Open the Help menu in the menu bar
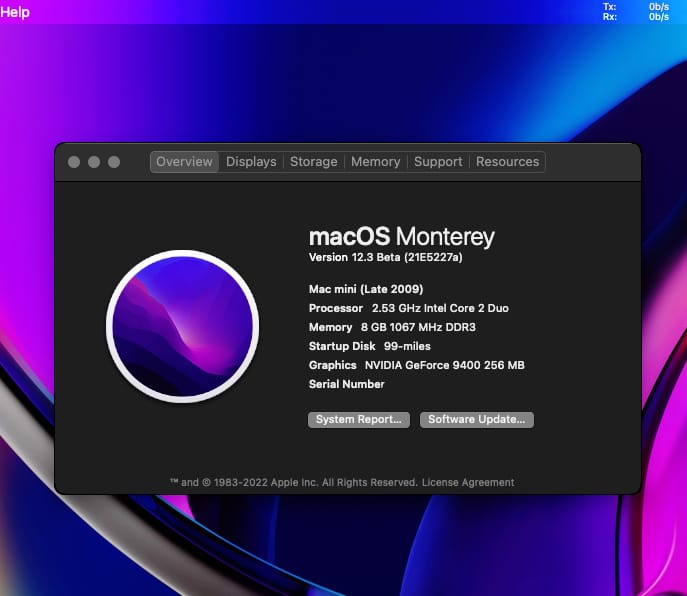This screenshot has width=687, height=596. click(x=15, y=12)
